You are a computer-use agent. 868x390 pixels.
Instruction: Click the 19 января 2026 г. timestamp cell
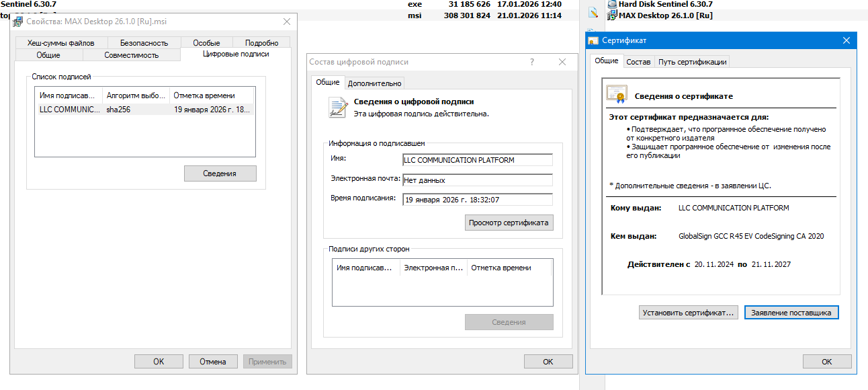[212, 110]
